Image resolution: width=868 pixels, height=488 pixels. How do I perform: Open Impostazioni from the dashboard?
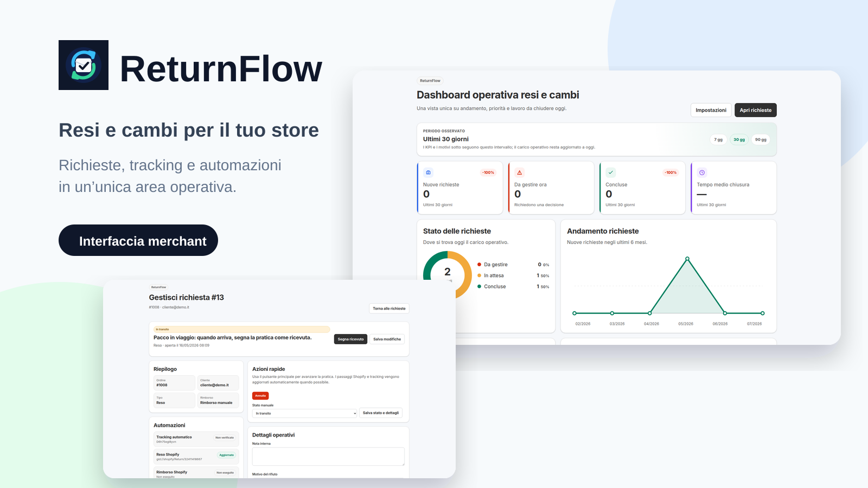[x=711, y=110]
